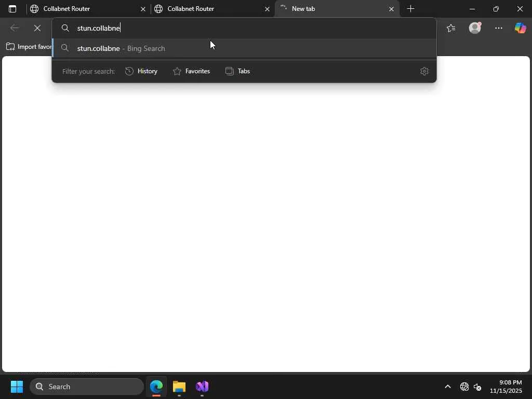
Task: Filter search by Favorites
Action: click(191, 71)
